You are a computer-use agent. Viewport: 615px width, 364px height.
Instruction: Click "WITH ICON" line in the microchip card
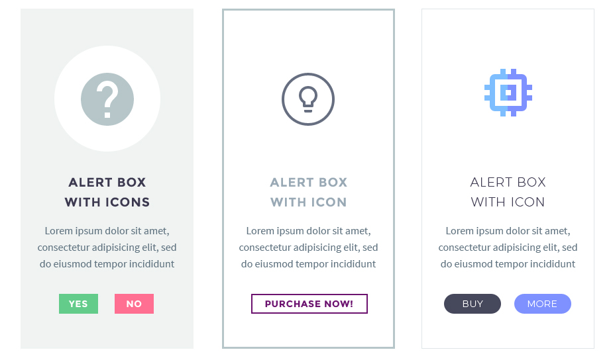(x=508, y=203)
